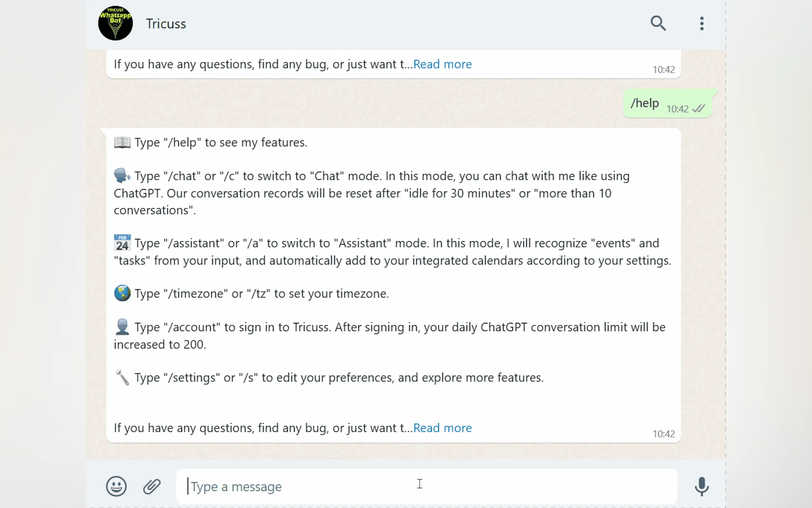The height and width of the screenshot is (508, 812).
Task: Click the wrench emoji beside /settings
Action: tap(122, 377)
